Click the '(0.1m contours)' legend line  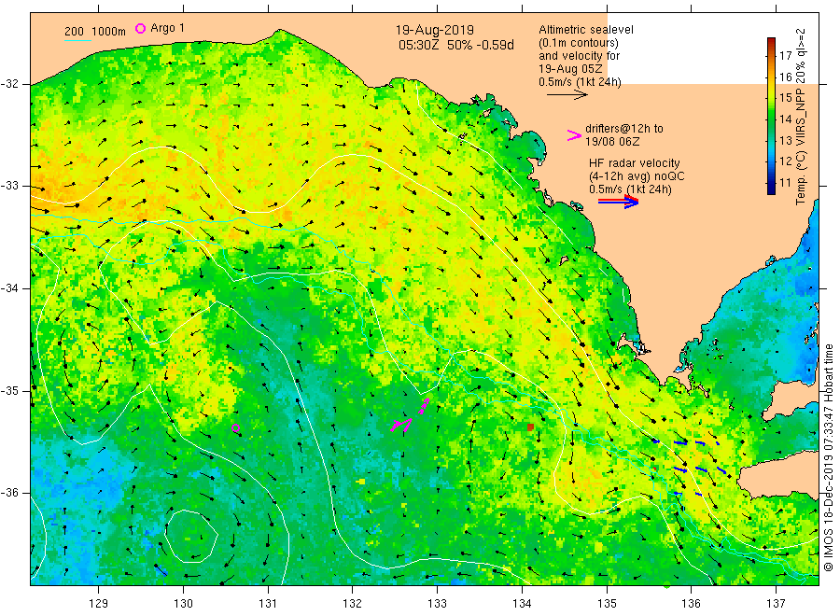[579, 43]
